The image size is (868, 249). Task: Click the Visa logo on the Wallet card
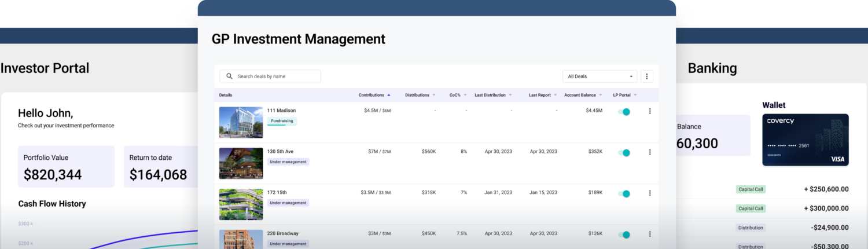click(x=837, y=159)
